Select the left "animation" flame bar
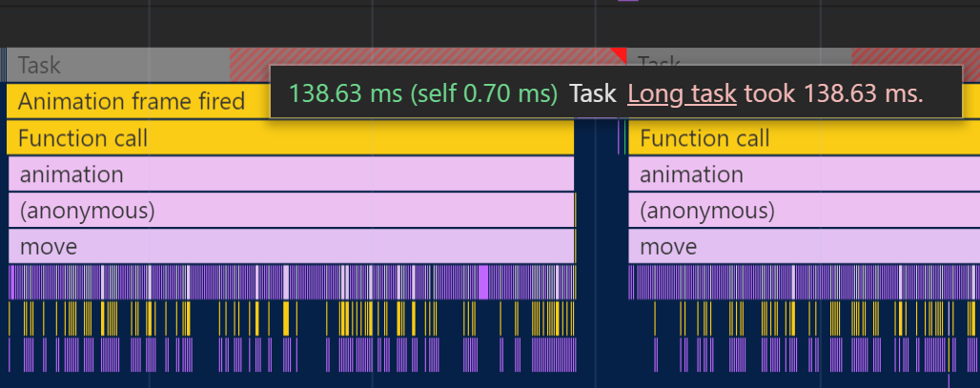The image size is (980, 388). pyautogui.click(x=292, y=174)
